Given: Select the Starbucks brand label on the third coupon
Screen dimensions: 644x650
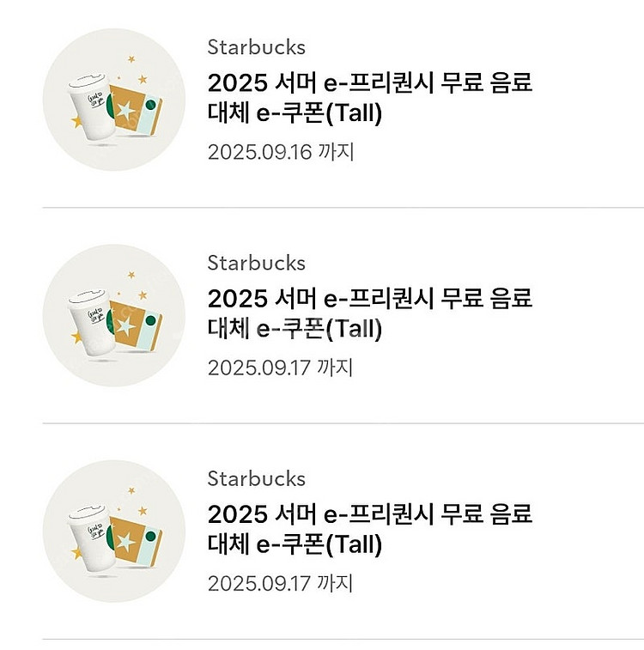Looking at the screenshot, I should click(256, 478).
